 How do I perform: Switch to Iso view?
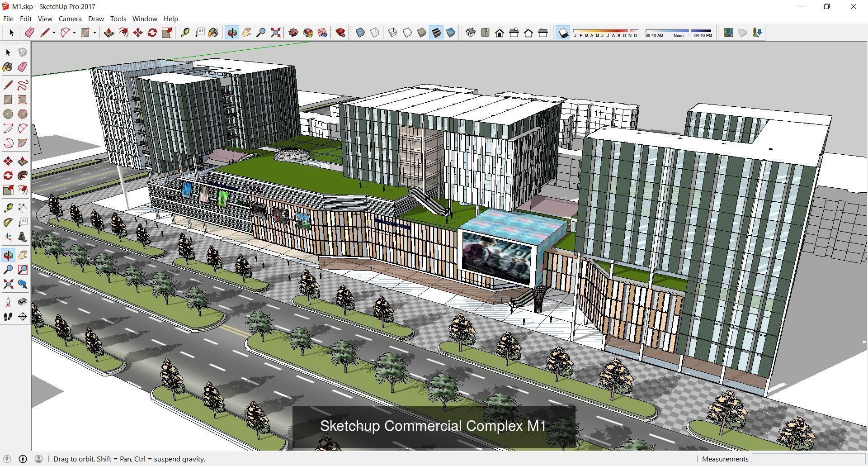471,33
